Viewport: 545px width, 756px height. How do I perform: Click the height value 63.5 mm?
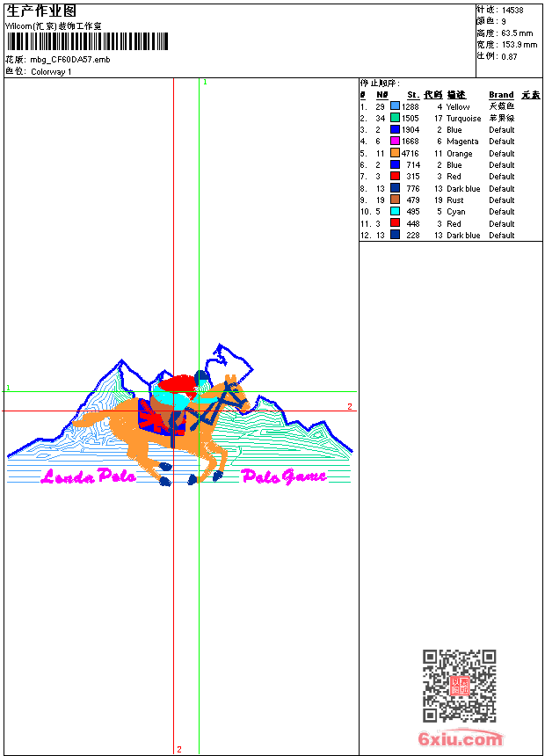coord(517,33)
